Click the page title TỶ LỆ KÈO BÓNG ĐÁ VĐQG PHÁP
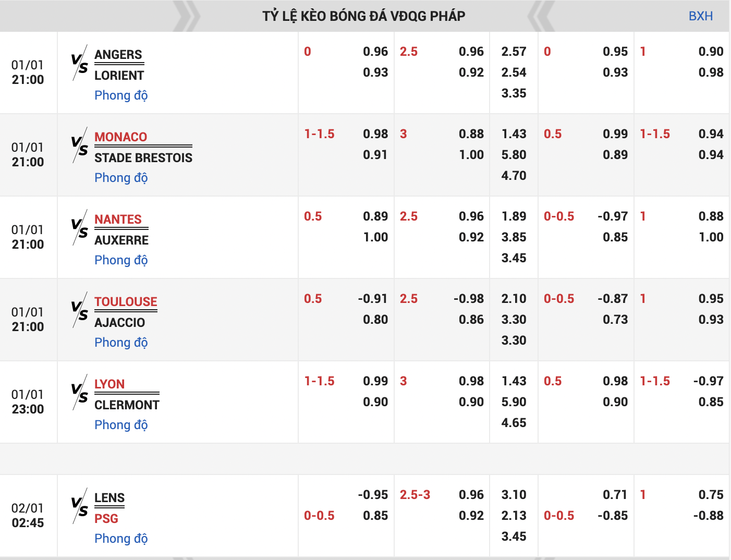This screenshot has width=731, height=560. coord(364,16)
